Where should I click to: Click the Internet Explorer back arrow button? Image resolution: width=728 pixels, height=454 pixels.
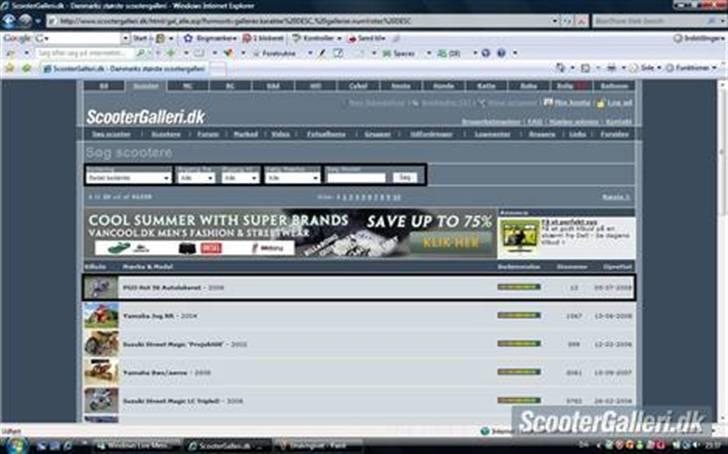9,19
